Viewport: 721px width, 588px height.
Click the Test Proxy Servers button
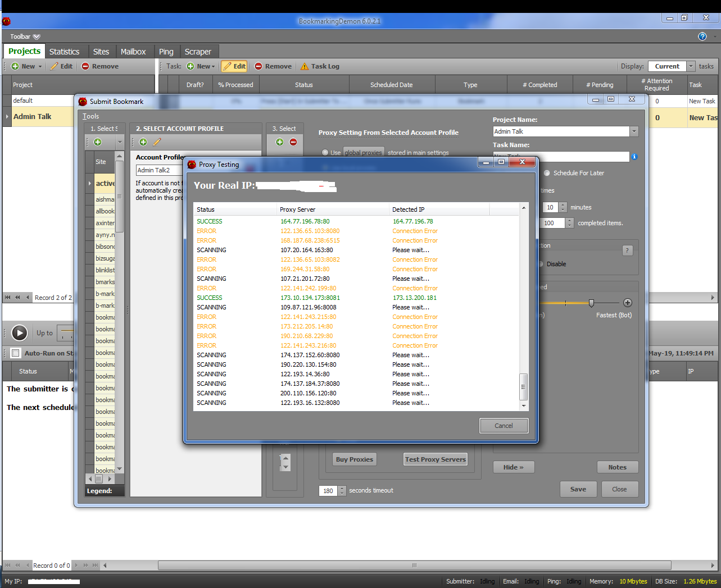pos(436,459)
